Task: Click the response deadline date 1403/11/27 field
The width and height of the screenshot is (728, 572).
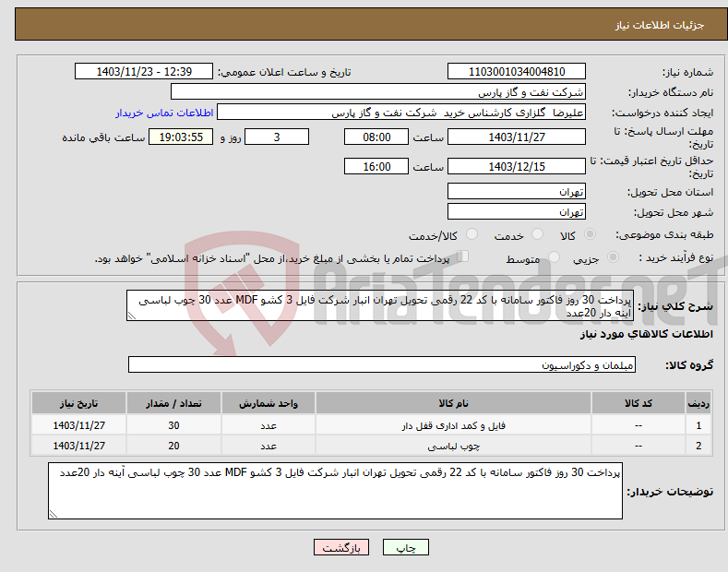Action: coord(517,137)
